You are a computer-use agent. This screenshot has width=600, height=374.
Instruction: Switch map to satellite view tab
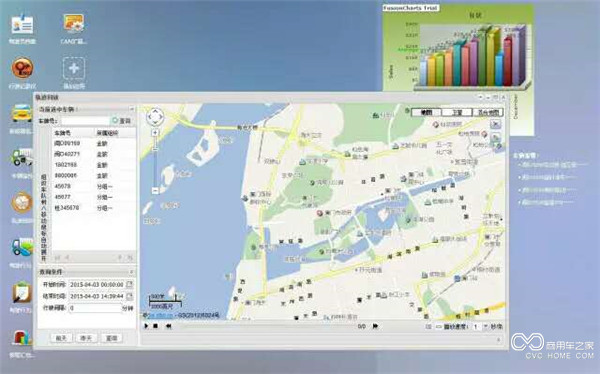tap(457, 112)
